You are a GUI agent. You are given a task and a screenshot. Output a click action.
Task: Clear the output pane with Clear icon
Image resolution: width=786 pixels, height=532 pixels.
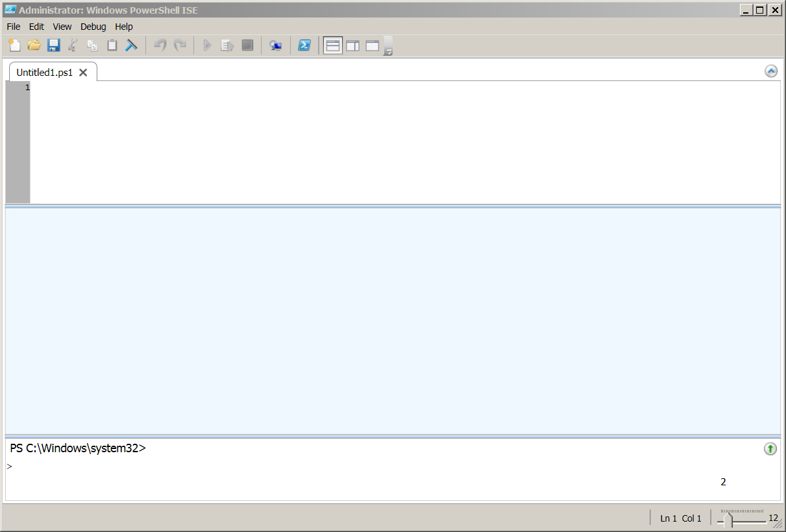coord(131,45)
